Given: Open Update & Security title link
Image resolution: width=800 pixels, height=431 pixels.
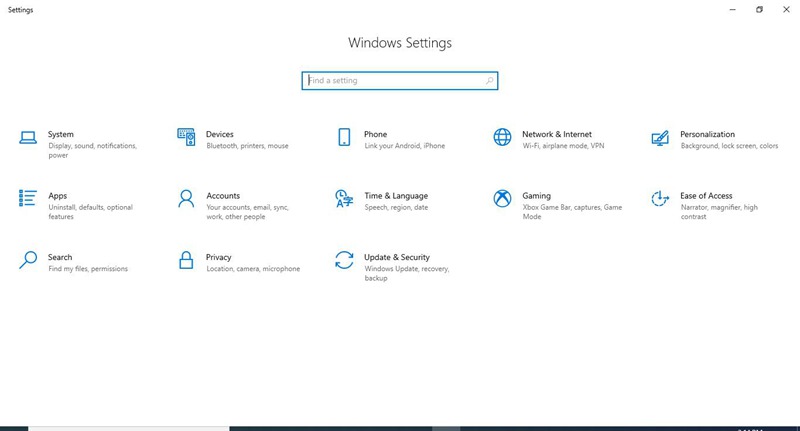Looking at the screenshot, I should (x=397, y=257).
